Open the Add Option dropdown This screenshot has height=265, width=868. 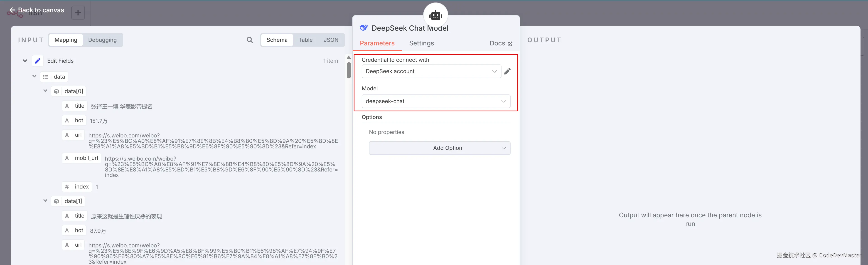pos(439,148)
